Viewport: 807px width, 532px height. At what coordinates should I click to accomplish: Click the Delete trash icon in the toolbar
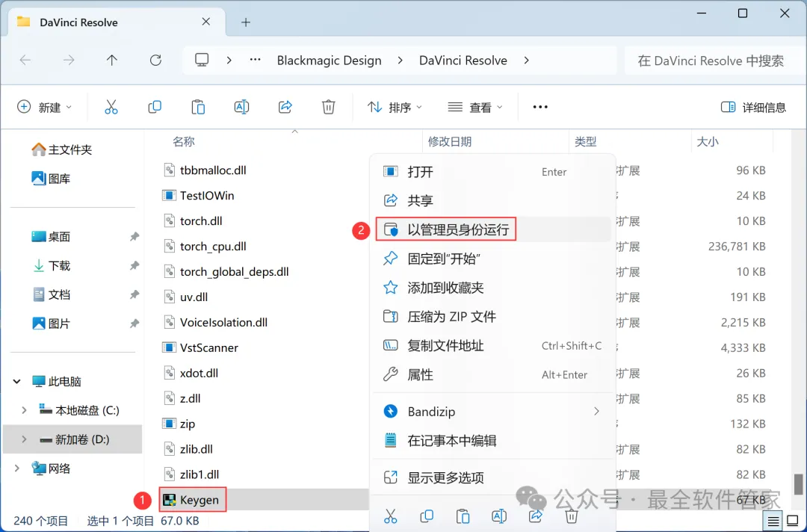(328, 107)
